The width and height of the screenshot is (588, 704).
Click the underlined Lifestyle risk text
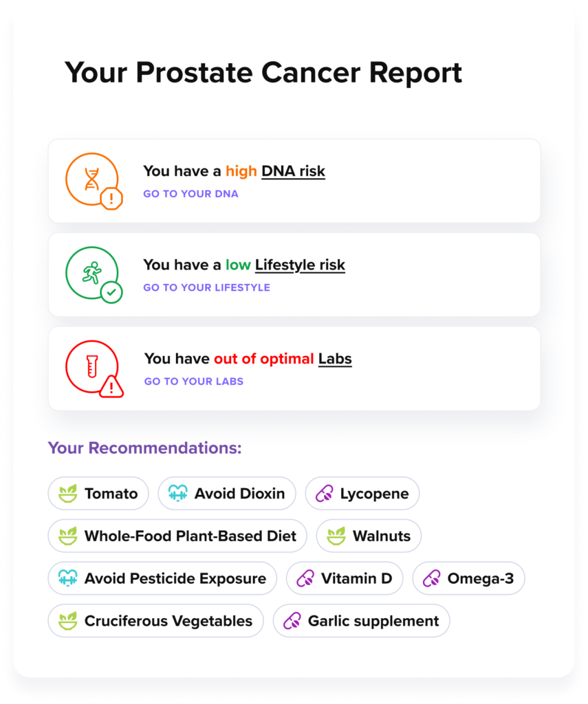pyautogui.click(x=301, y=265)
